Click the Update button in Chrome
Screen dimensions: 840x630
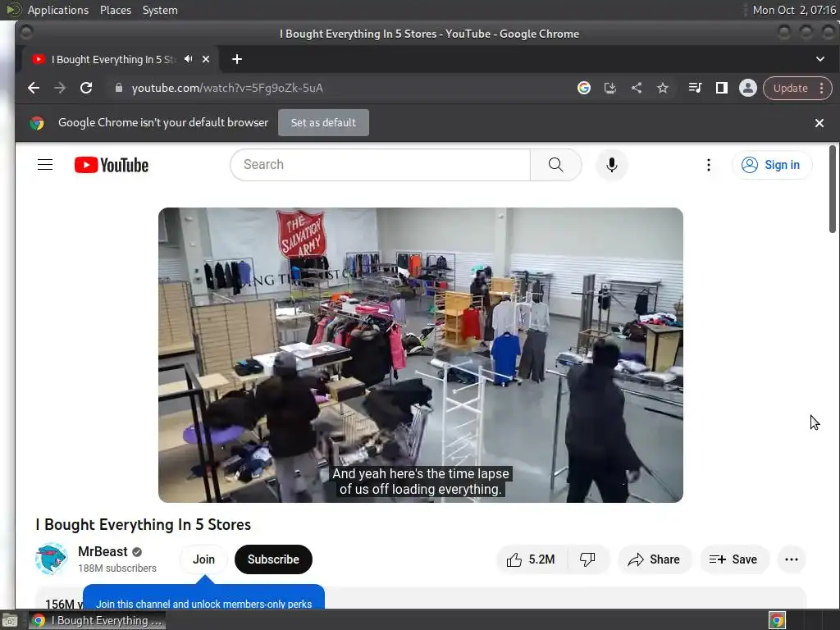coord(790,89)
